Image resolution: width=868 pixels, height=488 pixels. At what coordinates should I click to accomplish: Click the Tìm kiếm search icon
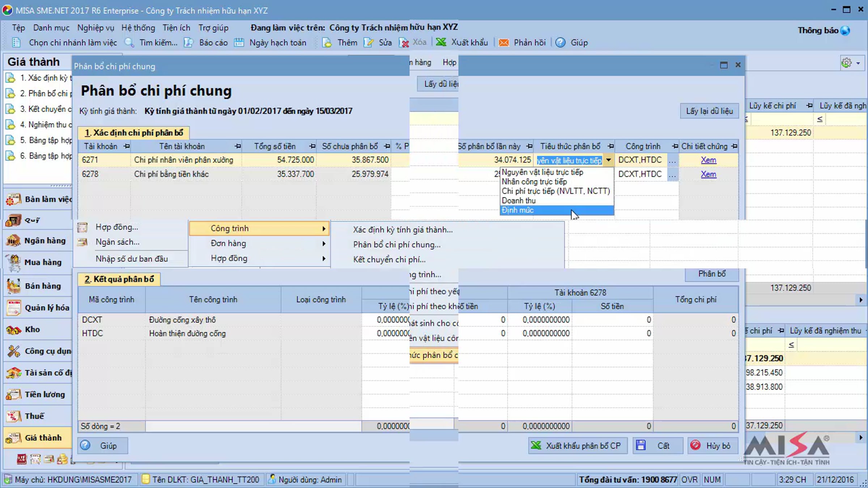click(129, 42)
